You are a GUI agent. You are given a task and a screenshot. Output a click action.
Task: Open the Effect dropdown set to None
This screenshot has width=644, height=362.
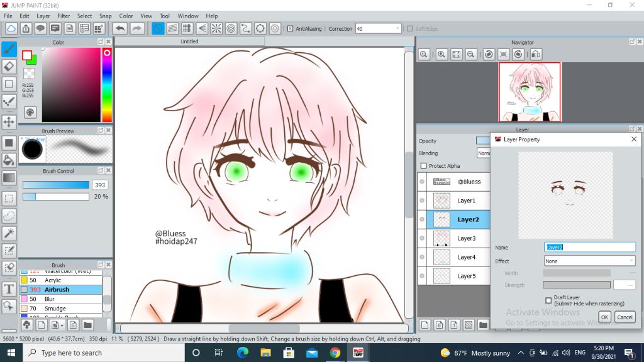pos(589,261)
